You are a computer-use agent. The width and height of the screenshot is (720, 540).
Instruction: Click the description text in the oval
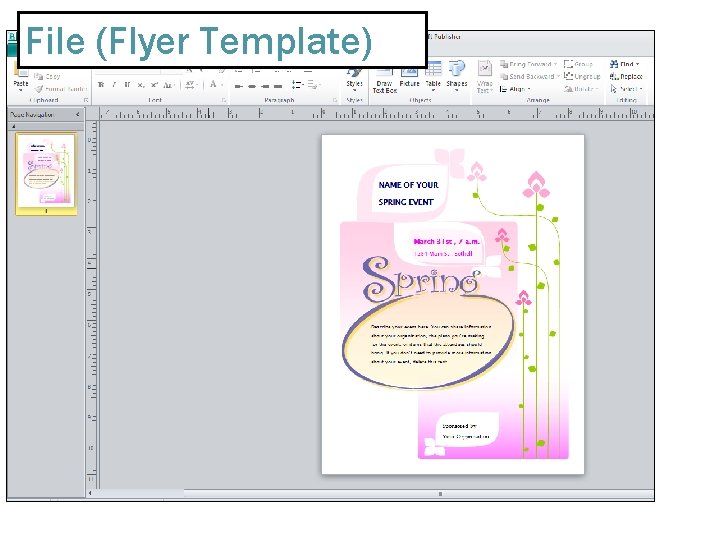(x=431, y=344)
